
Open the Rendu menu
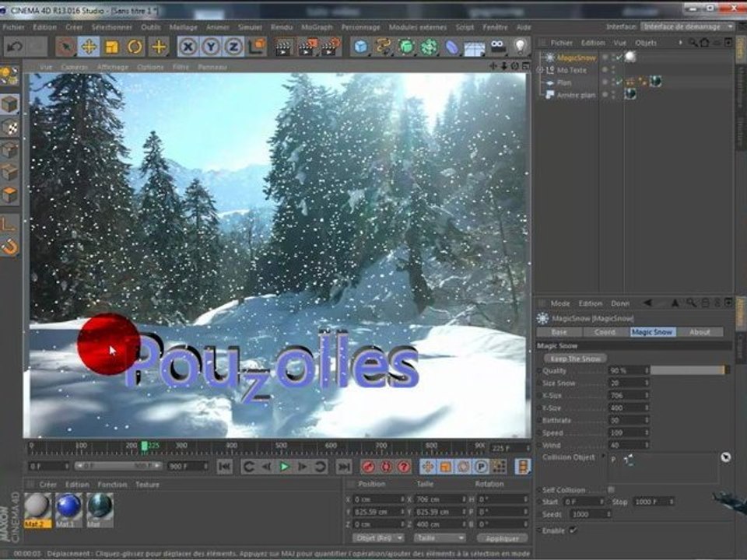click(282, 27)
